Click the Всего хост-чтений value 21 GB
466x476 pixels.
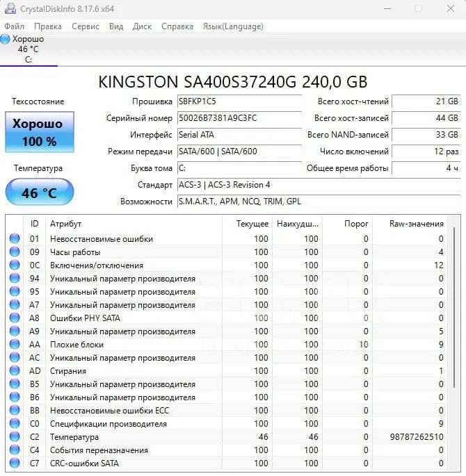tap(426, 101)
